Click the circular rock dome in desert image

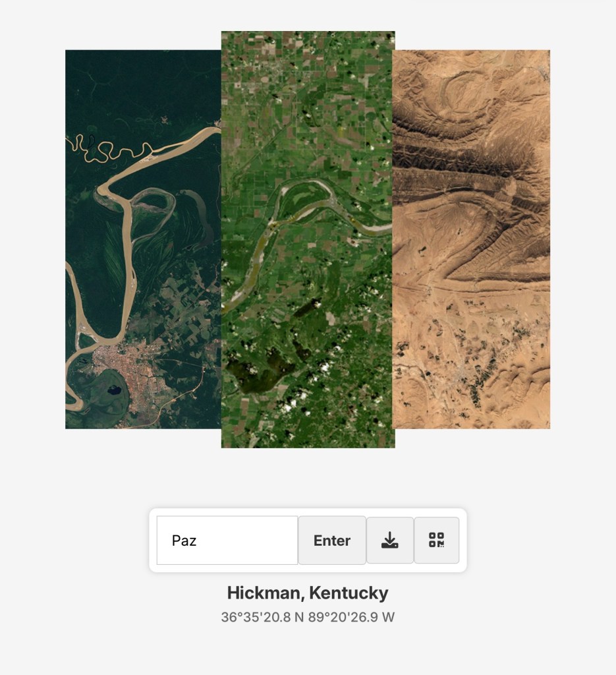pyautogui.click(x=466, y=91)
